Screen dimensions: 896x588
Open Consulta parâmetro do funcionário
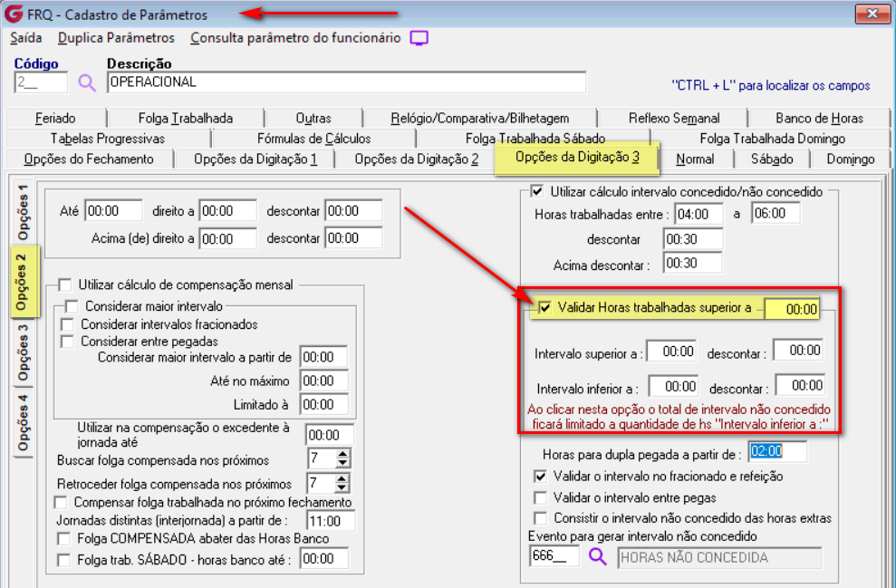coord(295,38)
